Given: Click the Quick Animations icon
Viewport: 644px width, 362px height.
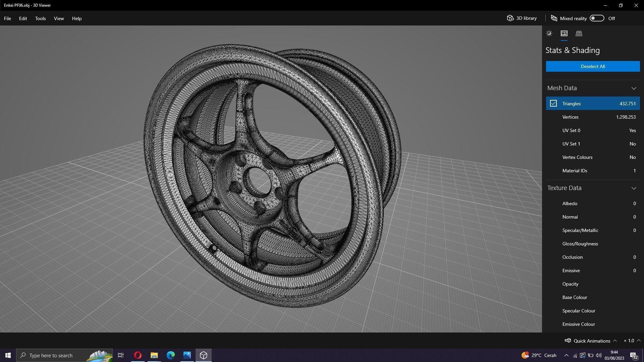Looking at the screenshot, I should [x=568, y=341].
